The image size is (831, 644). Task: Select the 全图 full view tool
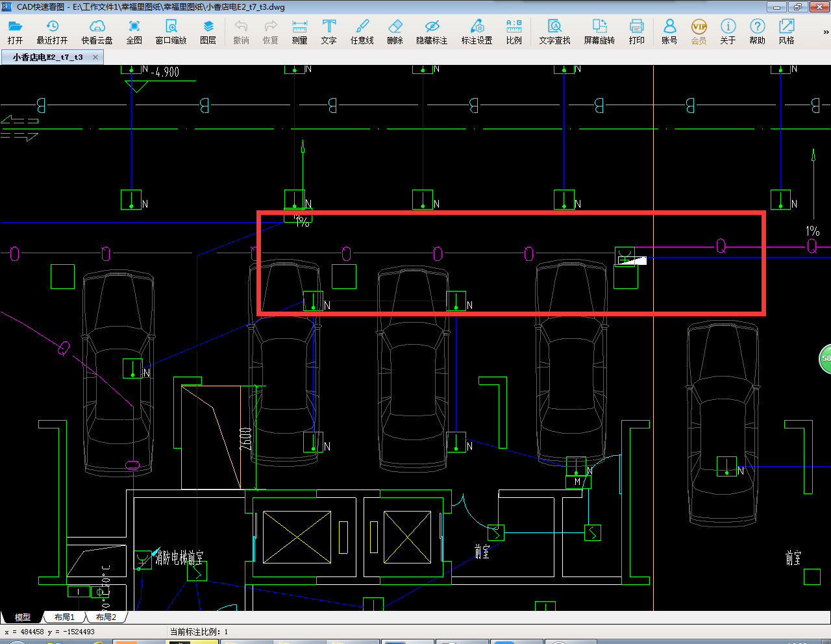[x=134, y=32]
